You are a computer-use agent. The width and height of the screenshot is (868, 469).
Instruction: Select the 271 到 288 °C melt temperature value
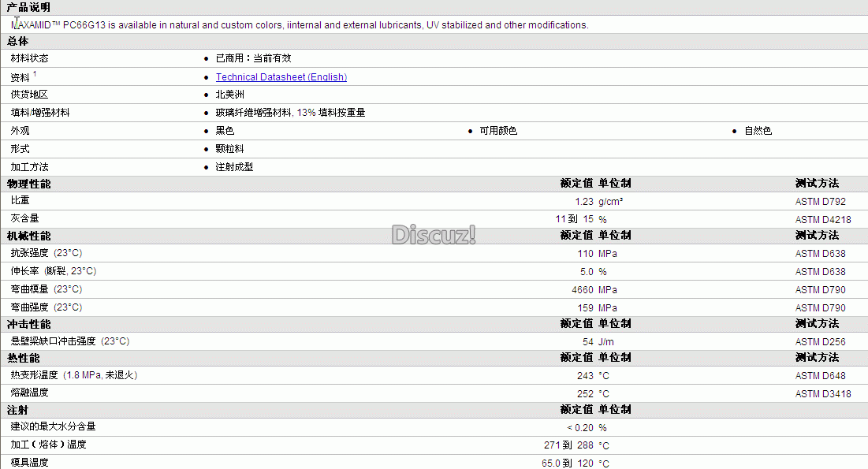(x=577, y=445)
